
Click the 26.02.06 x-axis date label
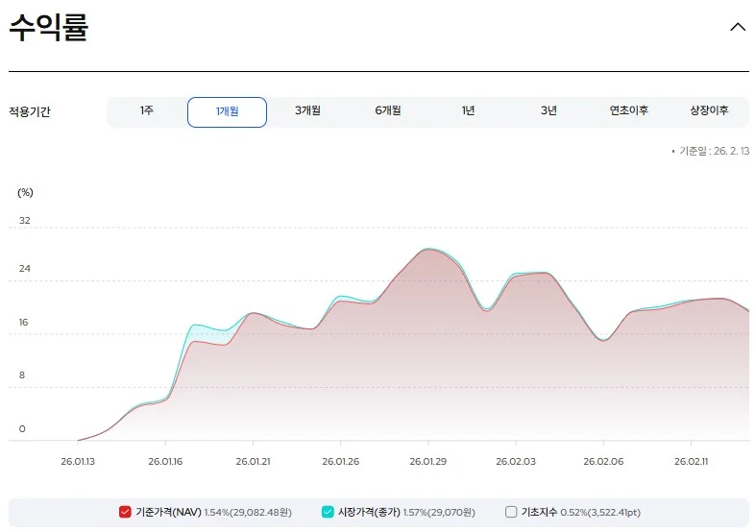click(x=603, y=461)
